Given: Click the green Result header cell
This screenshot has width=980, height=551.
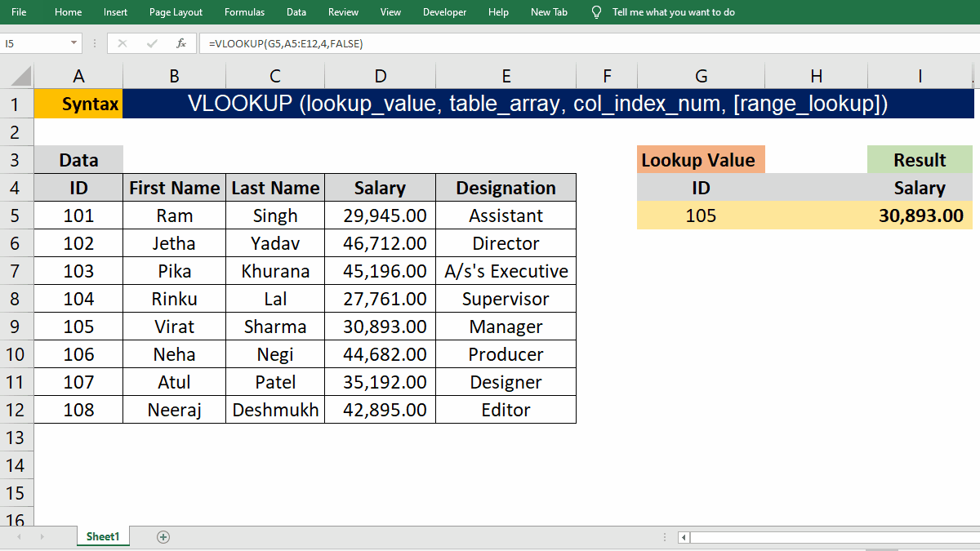Looking at the screenshot, I should (x=920, y=159).
